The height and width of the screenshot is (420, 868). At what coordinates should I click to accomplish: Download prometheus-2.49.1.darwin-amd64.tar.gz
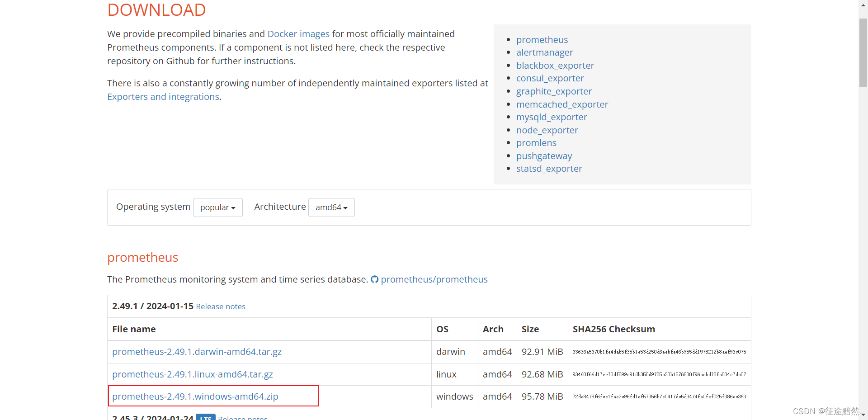pos(197,352)
